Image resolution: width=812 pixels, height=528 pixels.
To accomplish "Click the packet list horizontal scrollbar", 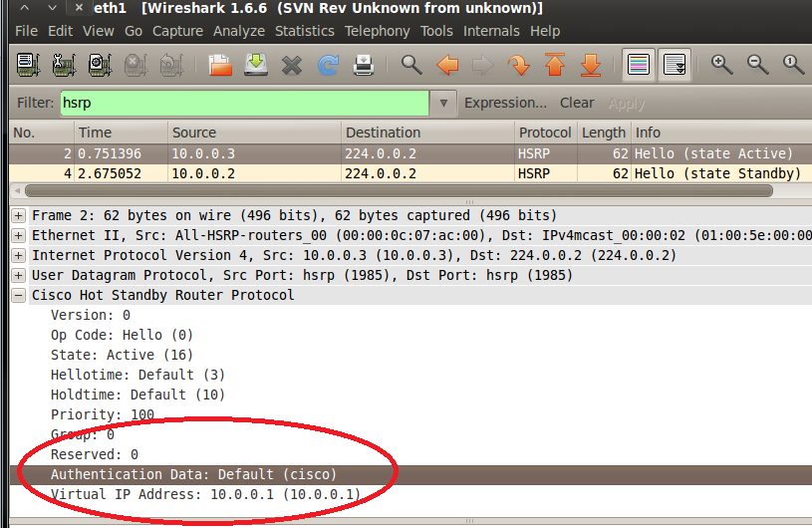I will pos(399,191).
